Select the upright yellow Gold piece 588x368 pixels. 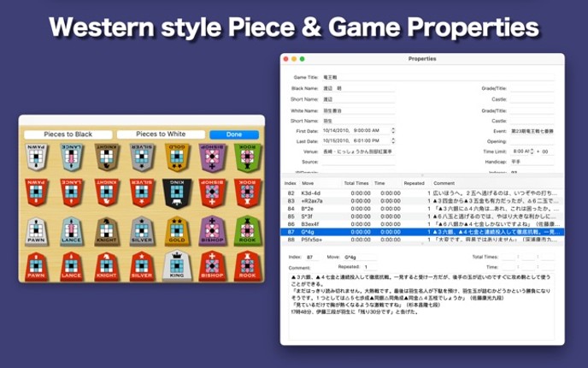tap(177, 231)
